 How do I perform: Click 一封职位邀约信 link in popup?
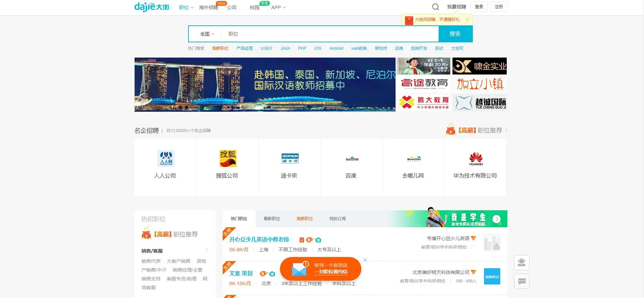[x=331, y=272]
